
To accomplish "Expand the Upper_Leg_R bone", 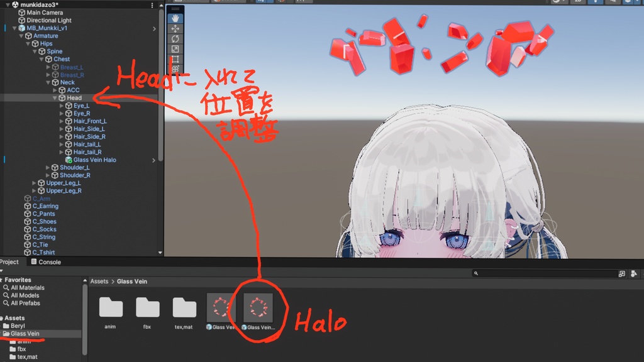I will click(35, 191).
